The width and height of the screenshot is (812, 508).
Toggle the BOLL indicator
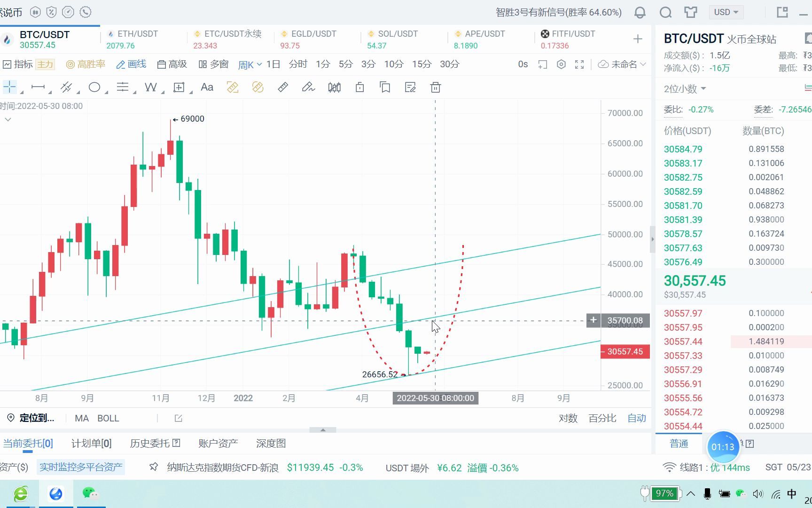tap(108, 418)
